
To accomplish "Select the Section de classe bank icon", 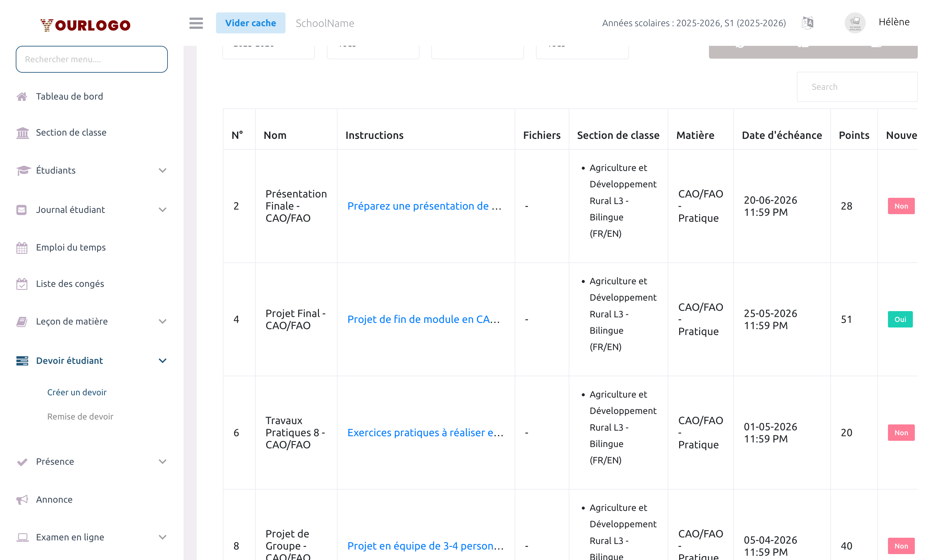I will pos(22,133).
